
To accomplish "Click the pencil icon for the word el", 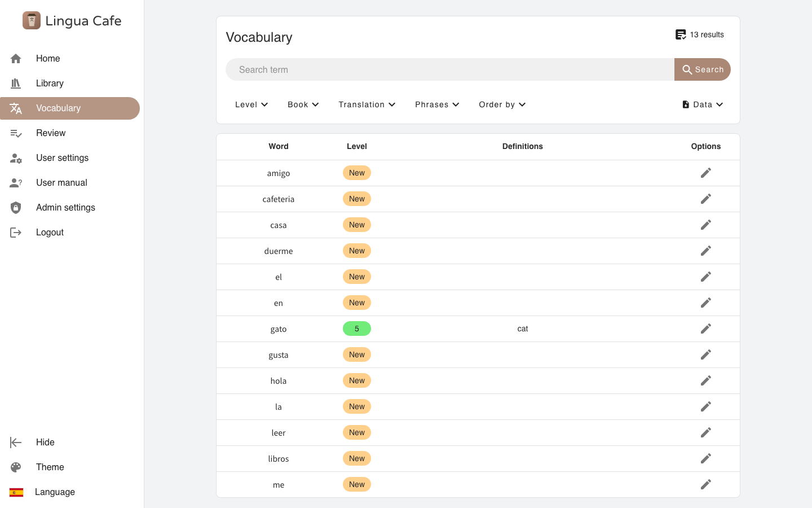I will [706, 277].
